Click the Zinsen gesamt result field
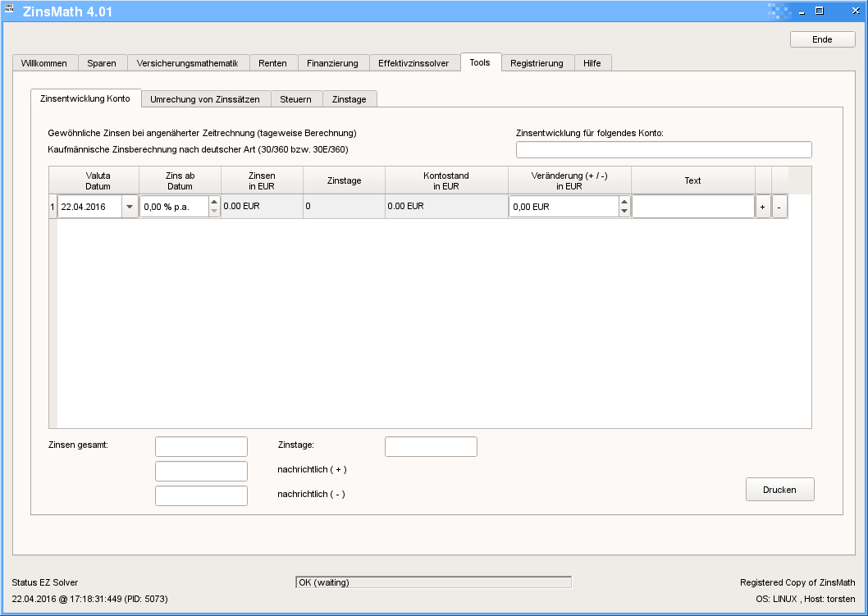 [201, 446]
